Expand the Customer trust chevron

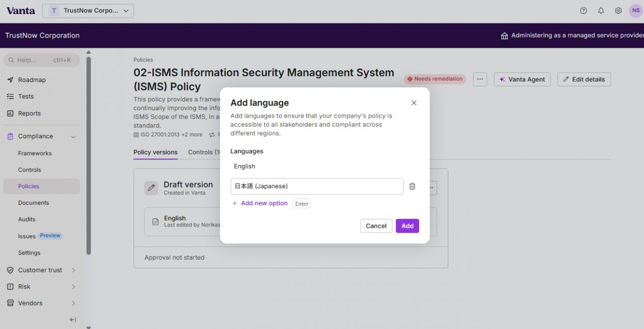[73, 270]
